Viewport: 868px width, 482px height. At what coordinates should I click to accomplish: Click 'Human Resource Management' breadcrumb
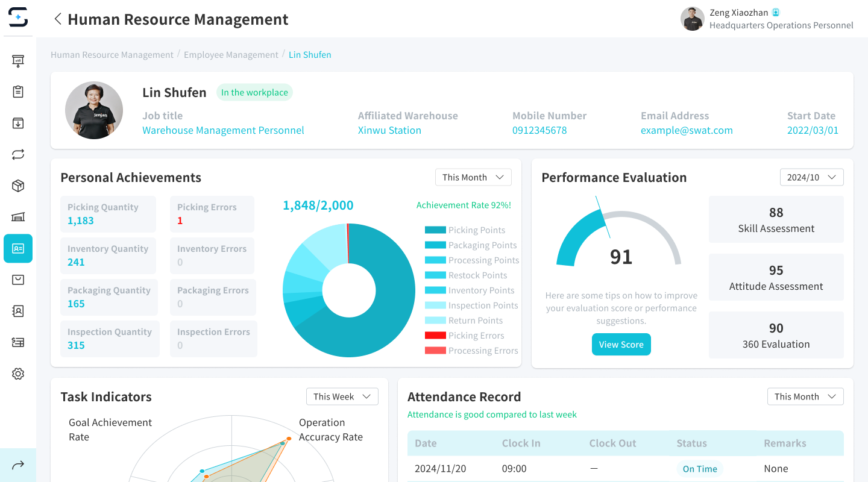pos(112,55)
